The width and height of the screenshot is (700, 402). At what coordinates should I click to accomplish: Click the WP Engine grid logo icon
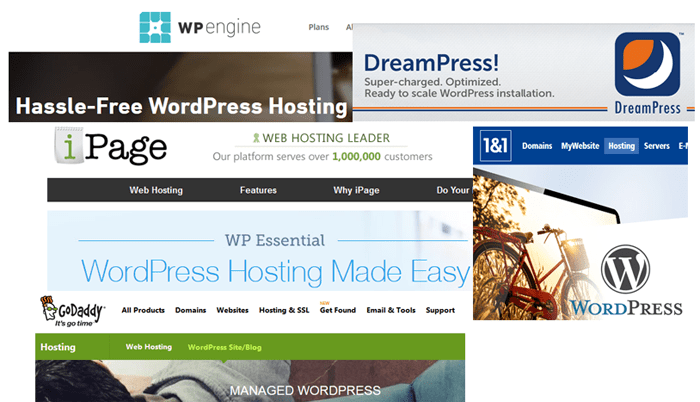pos(155,27)
